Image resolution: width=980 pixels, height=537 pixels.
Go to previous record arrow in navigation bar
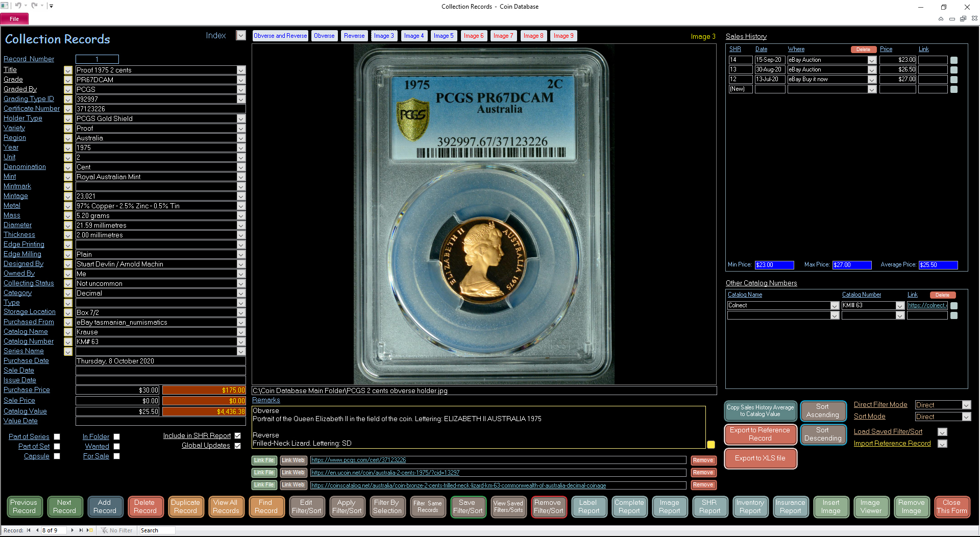pyautogui.click(x=37, y=530)
